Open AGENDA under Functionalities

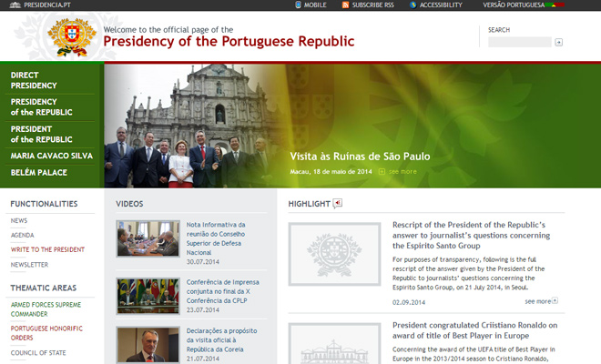[22, 236]
